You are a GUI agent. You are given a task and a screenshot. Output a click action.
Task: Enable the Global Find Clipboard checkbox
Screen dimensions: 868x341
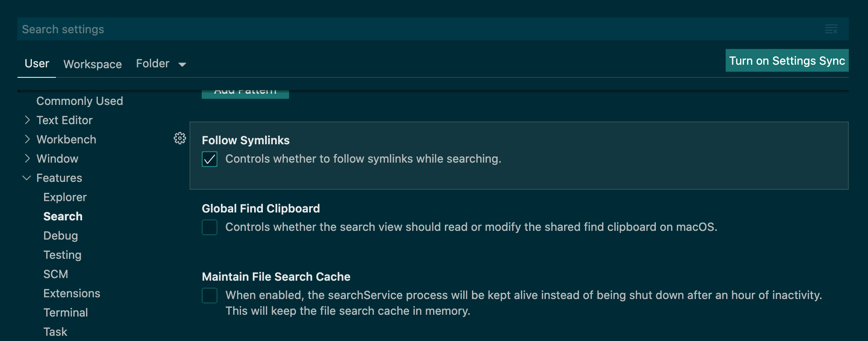(x=210, y=227)
